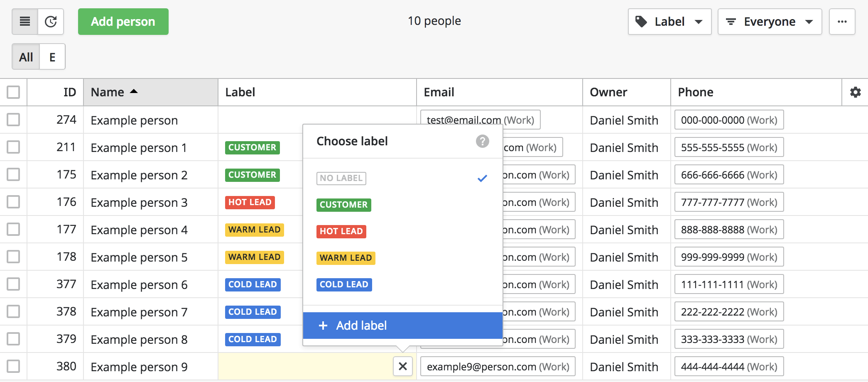868x382 pixels.
Task: Click the 000-000-0000 phone field
Action: click(729, 120)
